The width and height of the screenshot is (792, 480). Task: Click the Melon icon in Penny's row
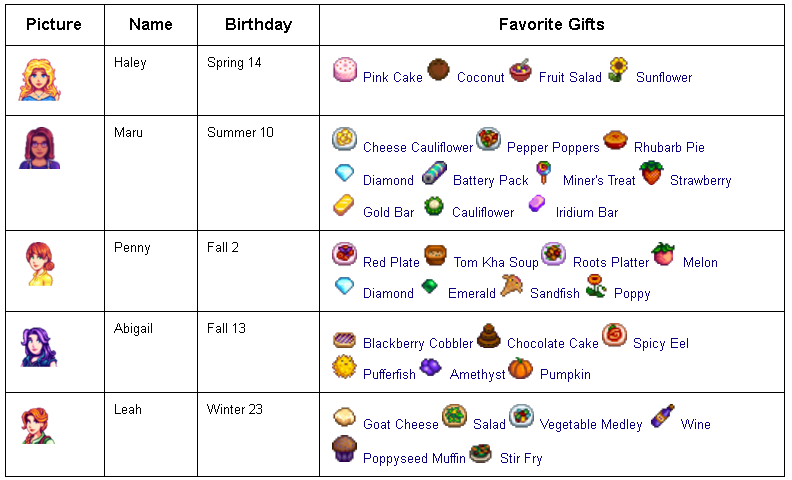[x=663, y=255]
